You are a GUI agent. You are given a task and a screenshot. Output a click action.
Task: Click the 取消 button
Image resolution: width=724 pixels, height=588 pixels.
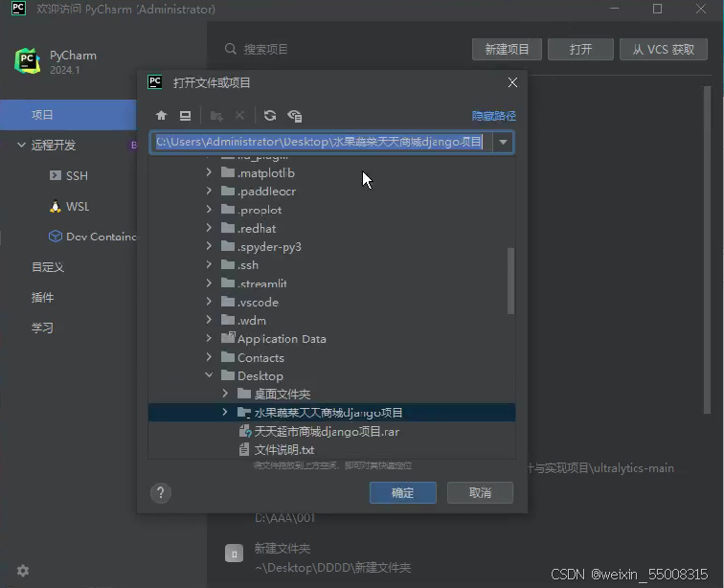click(480, 493)
